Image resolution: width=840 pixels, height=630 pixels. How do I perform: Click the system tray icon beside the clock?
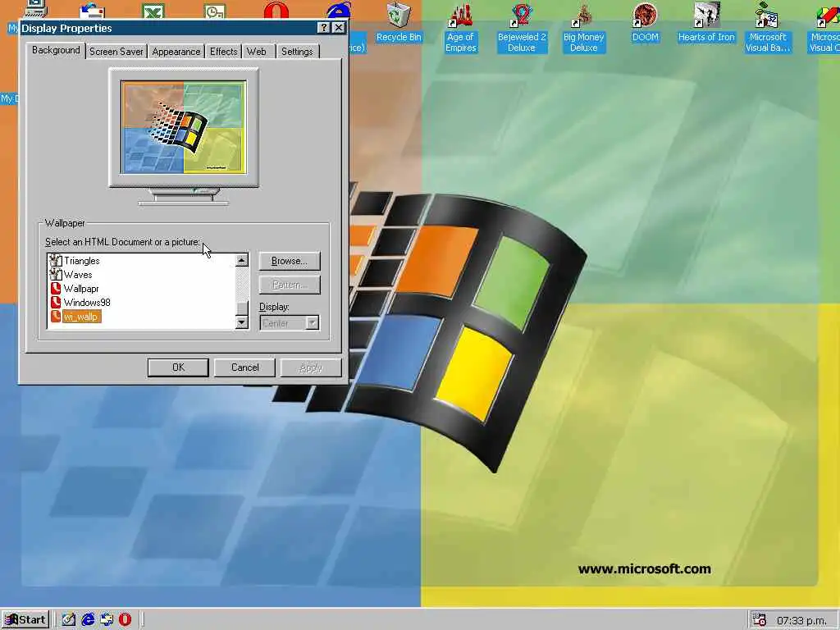(759, 620)
